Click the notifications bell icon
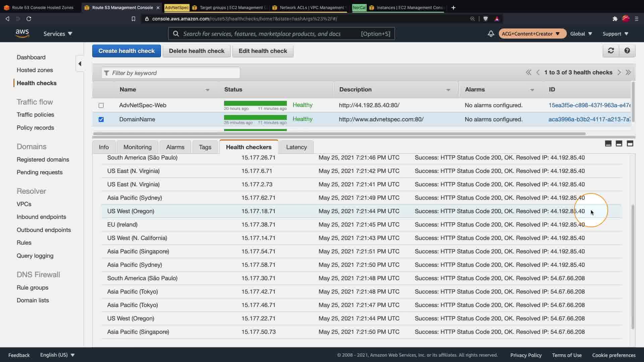Viewport: 644px width, 362px height. coord(491,34)
